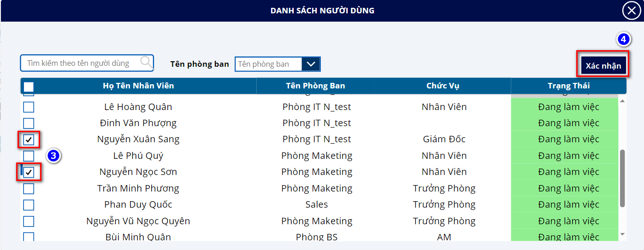
Task: Click the Trạng Thái column header
Action: point(568,86)
